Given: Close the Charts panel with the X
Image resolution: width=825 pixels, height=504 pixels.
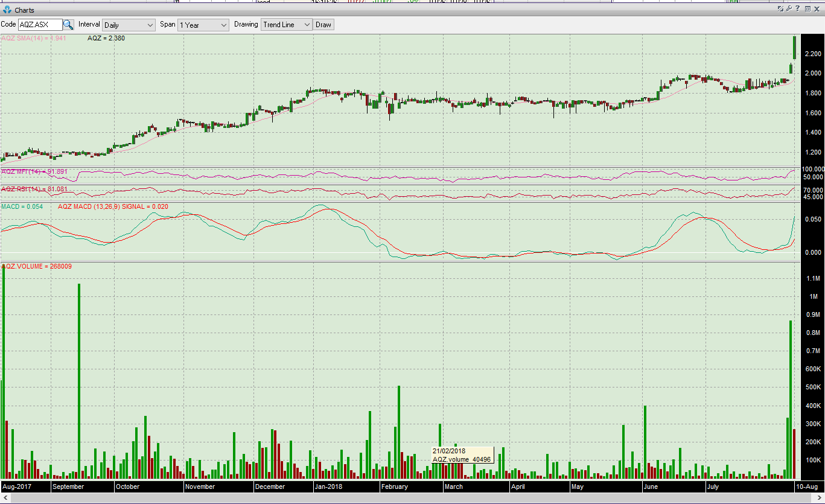Looking at the screenshot, I should (x=817, y=9).
